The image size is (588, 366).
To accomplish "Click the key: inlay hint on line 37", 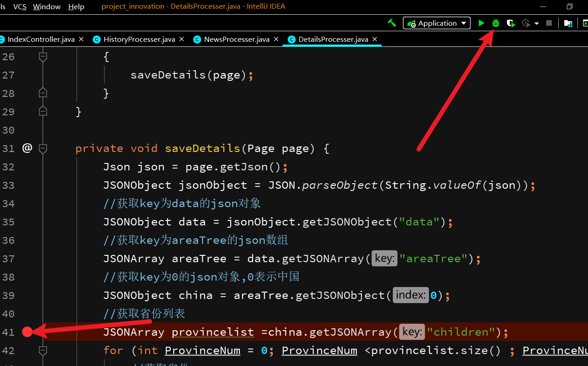I will [384, 259].
